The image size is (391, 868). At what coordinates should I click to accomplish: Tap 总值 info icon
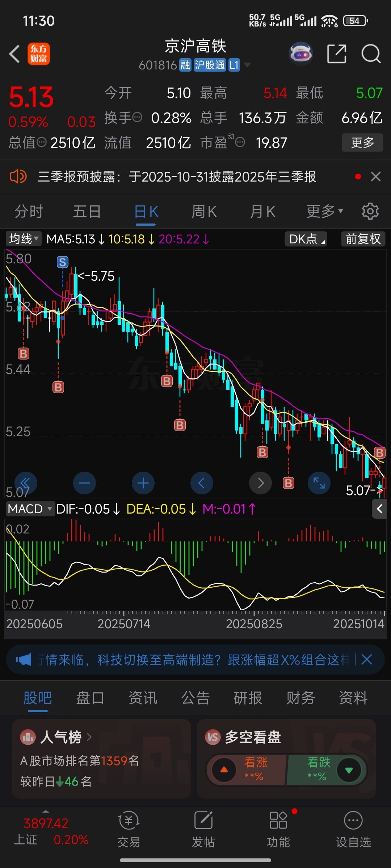point(42,142)
